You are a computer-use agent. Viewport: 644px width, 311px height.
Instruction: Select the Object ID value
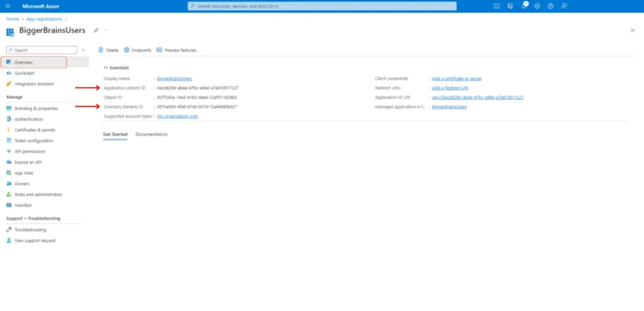click(197, 97)
